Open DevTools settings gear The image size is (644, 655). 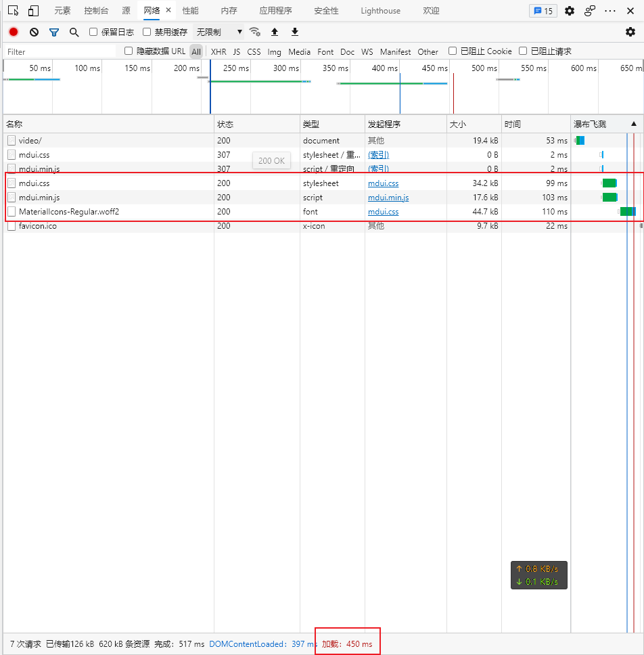pos(569,11)
